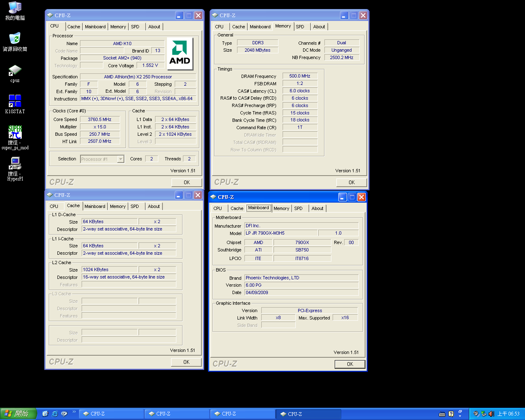Click the HT Link value 2507.0 MHz
The width and height of the screenshot is (525, 420).
point(100,141)
